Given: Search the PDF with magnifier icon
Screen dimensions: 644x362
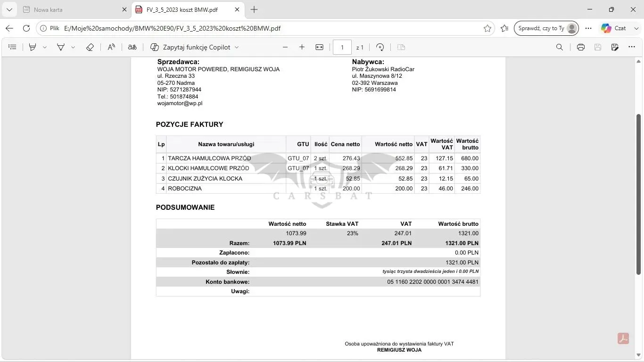Looking at the screenshot, I should click(560, 47).
